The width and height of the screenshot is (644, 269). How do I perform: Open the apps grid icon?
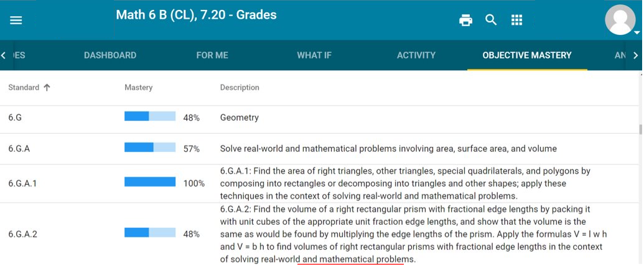pos(516,20)
